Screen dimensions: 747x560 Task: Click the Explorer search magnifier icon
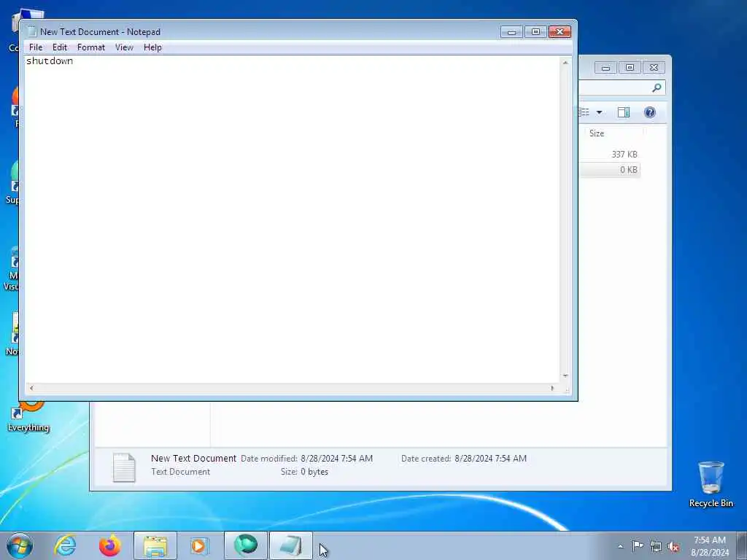click(x=657, y=87)
